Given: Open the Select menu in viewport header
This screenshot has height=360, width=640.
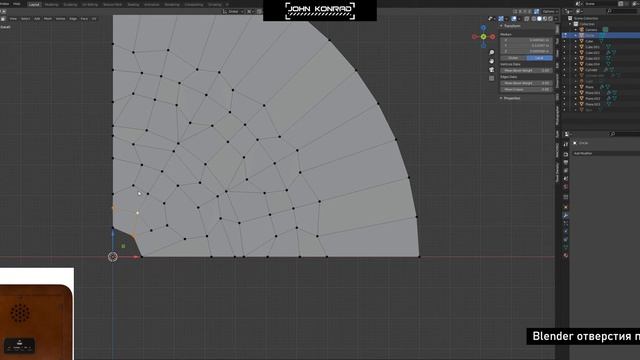Looking at the screenshot, I should tap(25, 19).
